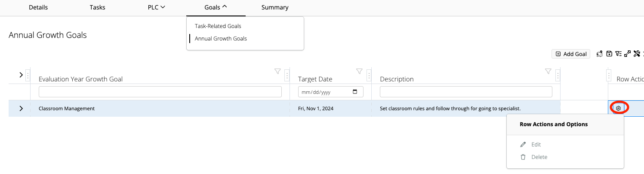Collapse the Goals dropdown menu
The width and height of the screenshot is (644, 174).
click(x=216, y=7)
